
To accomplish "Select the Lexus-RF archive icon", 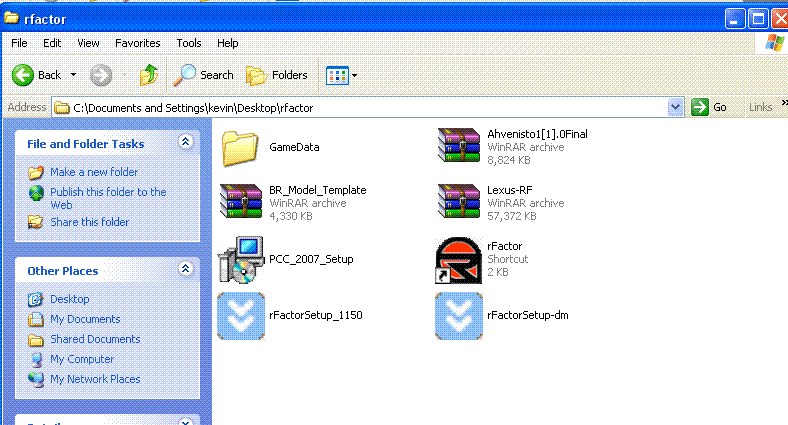I will tap(459, 201).
